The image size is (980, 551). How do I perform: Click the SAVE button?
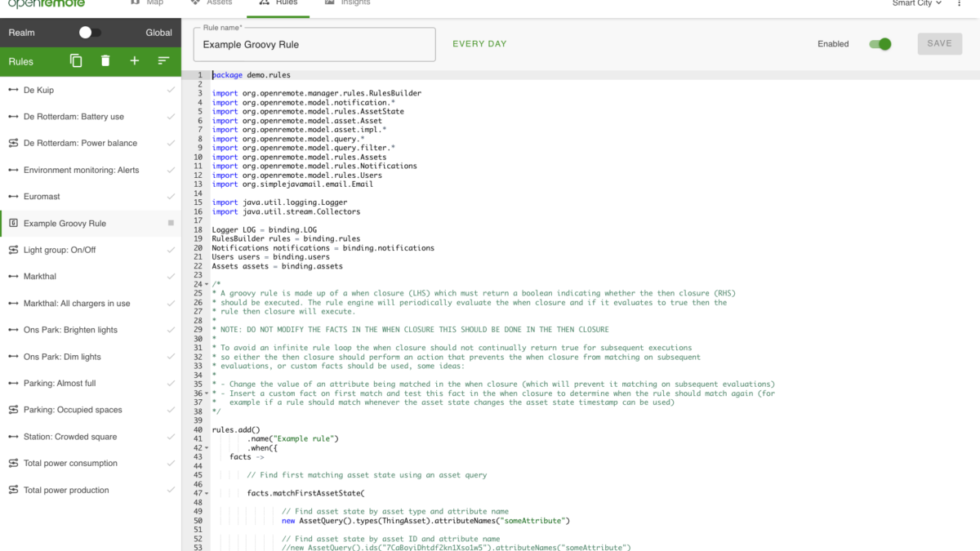coord(939,44)
